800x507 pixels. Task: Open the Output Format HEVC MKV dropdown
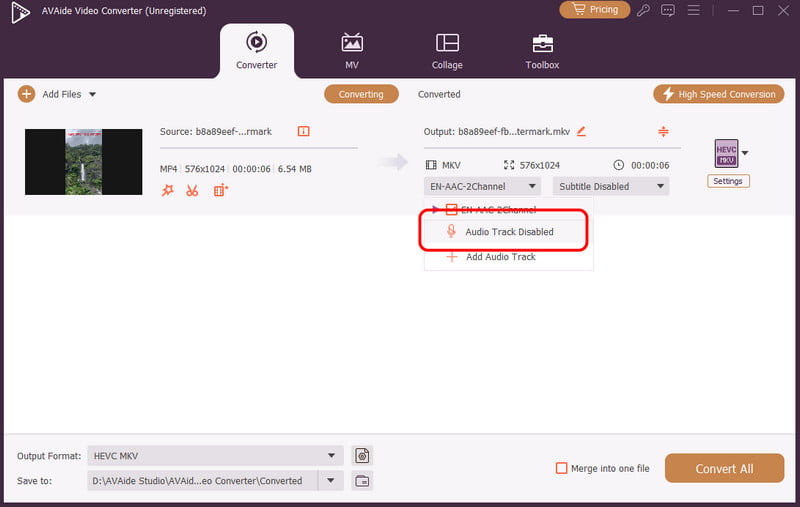click(x=215, y=456)
